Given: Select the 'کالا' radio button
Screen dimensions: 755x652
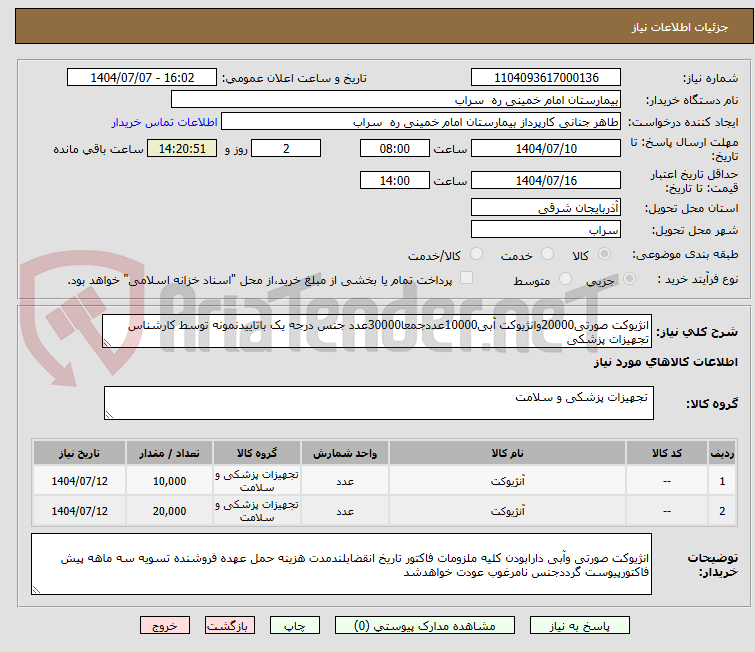Looking at the screenshot, I should 604,254.
